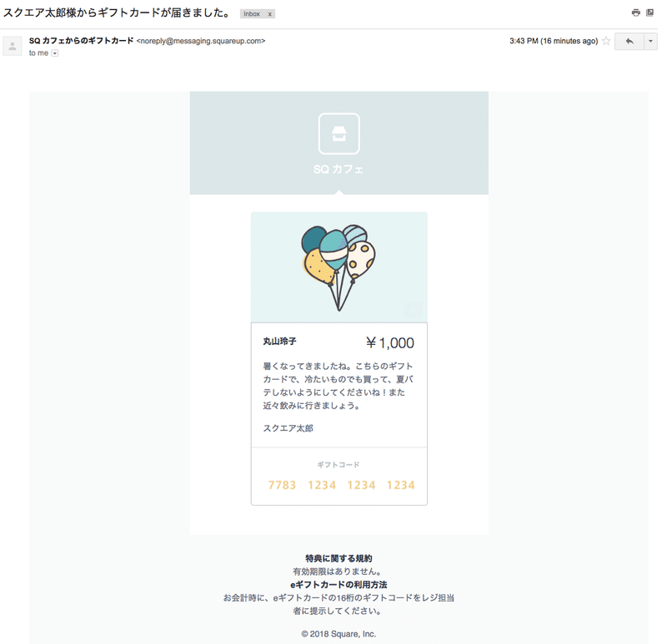The image size is (667, 644).
Task: Click the ¥1,000 gift amount
Action: pyautogui.click(x=390, y=343)
